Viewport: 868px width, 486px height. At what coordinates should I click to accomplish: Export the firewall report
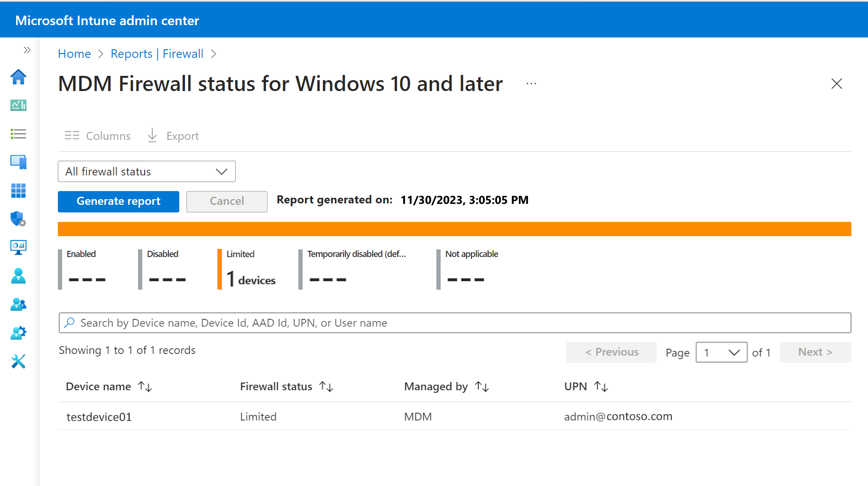[172, 136]
